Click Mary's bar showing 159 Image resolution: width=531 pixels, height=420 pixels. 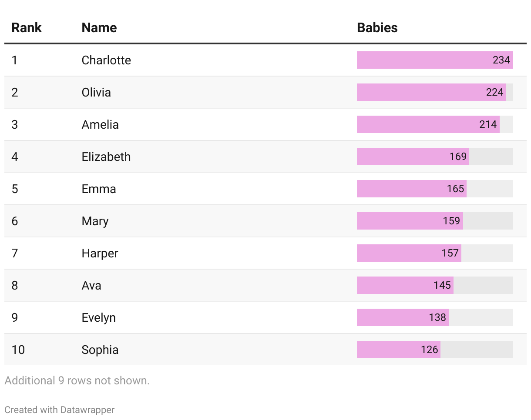tap(410, 221)
